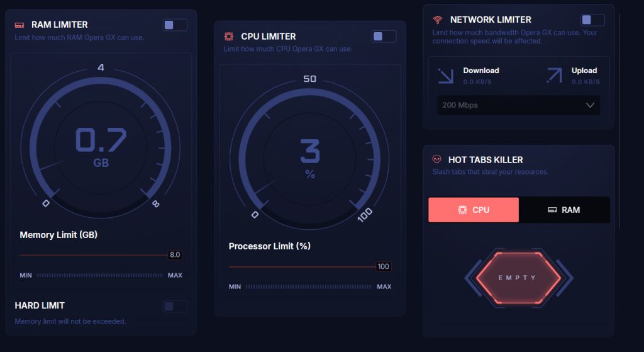Click MAX label under Memory Limit slider

pyautogui.click(x=175, y=276)
